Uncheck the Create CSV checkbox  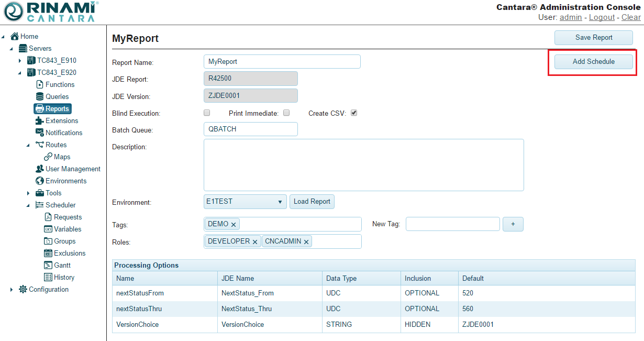[x=354, y=113]
